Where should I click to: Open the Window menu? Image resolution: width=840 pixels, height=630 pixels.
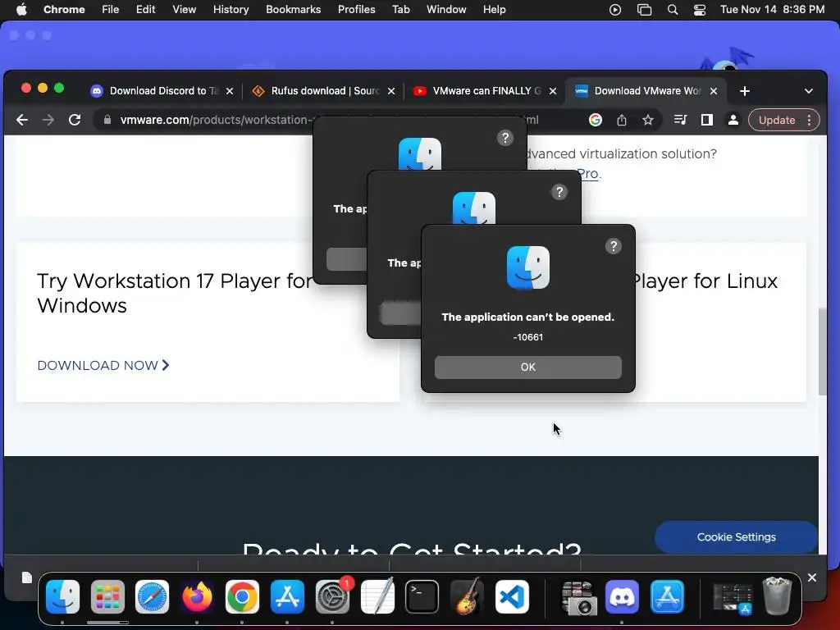click(x=446, y=10)
